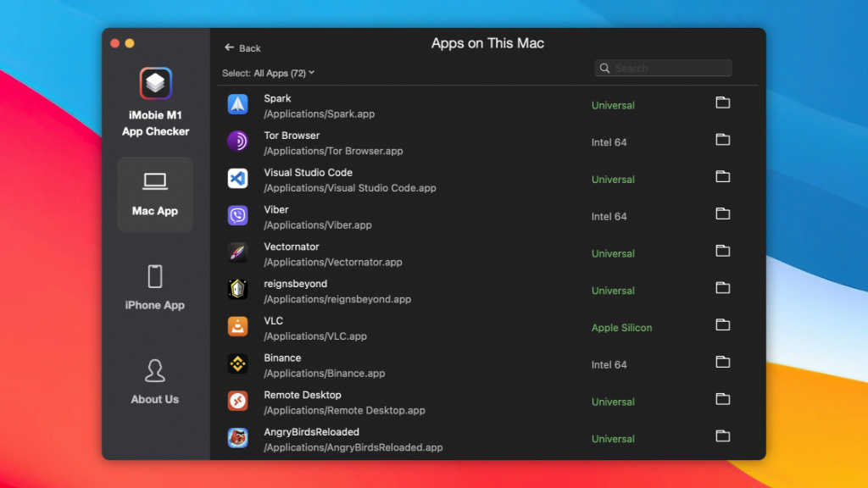Click the path /Applications/AngryBirdsReloaded.app

click(353, 447)
